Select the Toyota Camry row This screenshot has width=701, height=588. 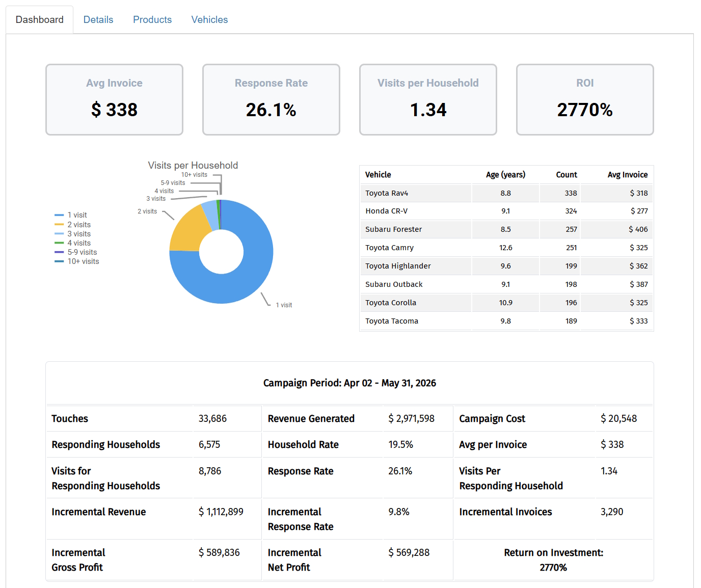click(x=506, y=248)
